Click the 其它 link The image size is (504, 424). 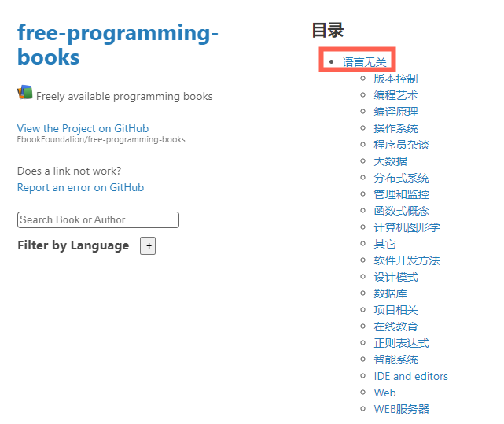384,244
